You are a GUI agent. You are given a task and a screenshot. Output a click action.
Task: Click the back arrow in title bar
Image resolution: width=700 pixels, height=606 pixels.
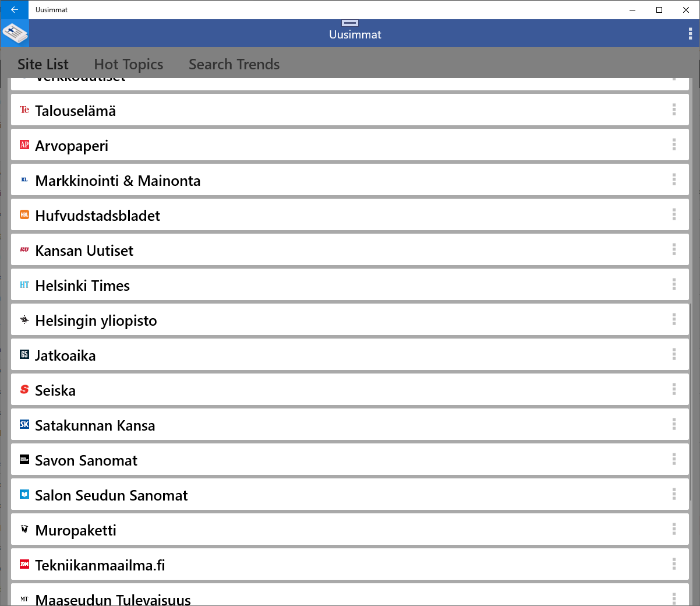pyautogui.click(x=14, y=10)
